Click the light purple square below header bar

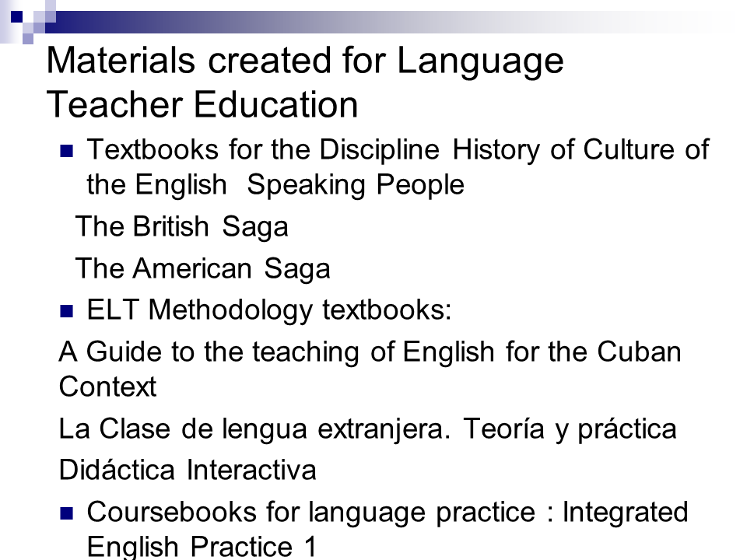(x=28, y=39)
